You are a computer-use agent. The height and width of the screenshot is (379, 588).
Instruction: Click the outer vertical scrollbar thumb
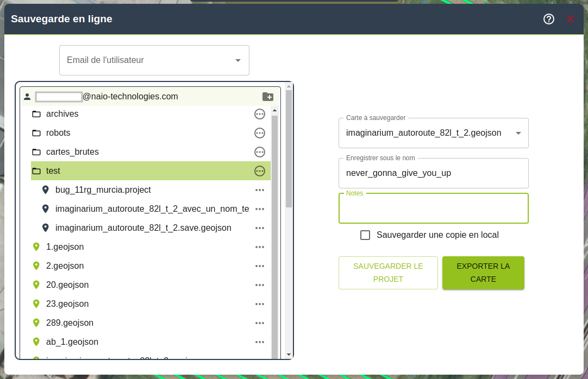289,149
